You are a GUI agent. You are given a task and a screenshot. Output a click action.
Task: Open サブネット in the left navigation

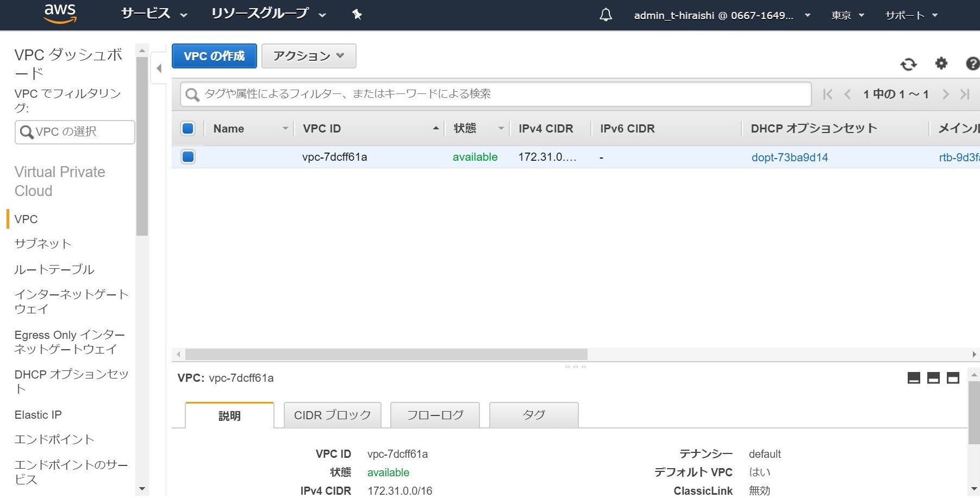(43, 244)
